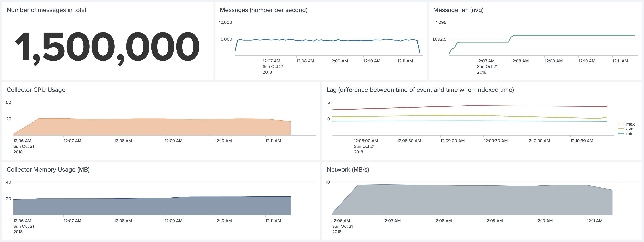The width and height of the screenshot is (644, 242).
Task: Click 12:09:30 AM tick in Lag chart
Action: (495, 141)
